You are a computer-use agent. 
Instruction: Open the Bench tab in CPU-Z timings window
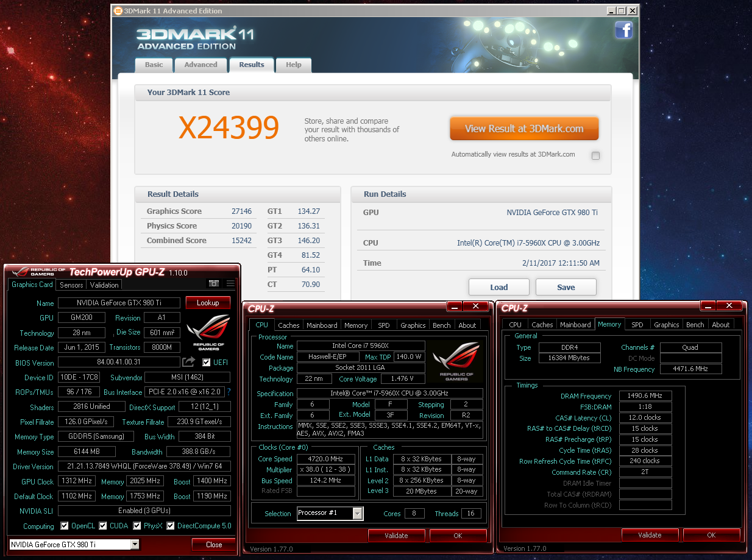coord(695,325)
